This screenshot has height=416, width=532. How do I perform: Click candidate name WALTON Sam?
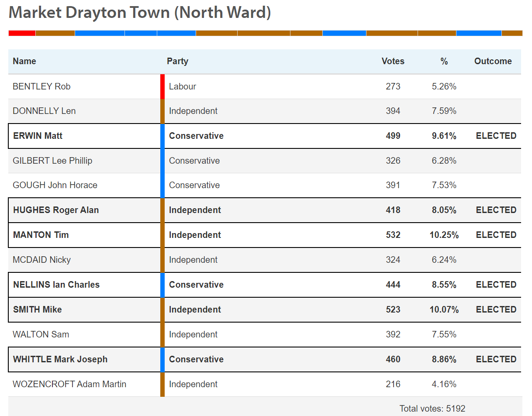pyautogui.click(x=41, y=334)
